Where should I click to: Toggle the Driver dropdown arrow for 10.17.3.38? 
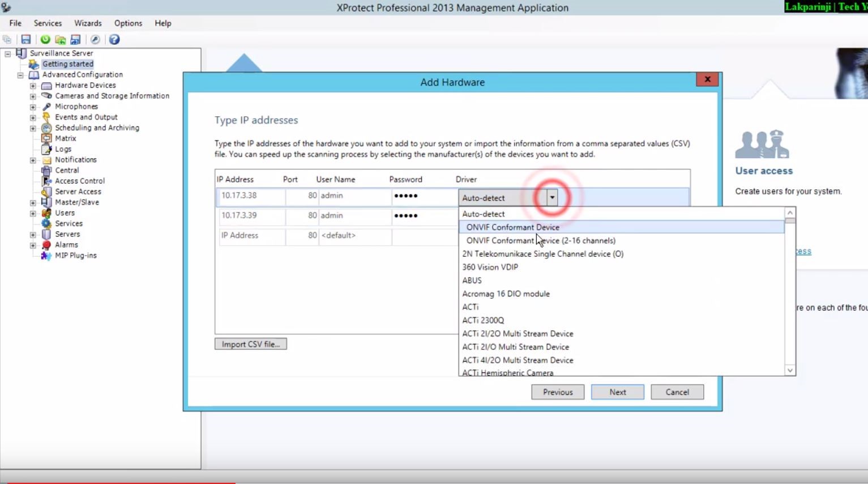click(551, 198)
